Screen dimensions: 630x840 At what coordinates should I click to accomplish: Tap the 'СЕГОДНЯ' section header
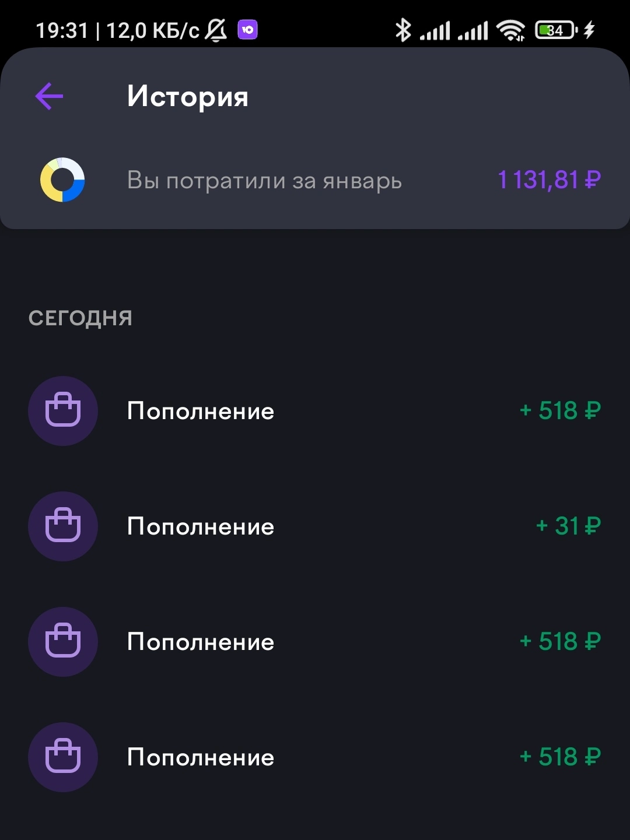coord(80,318)
